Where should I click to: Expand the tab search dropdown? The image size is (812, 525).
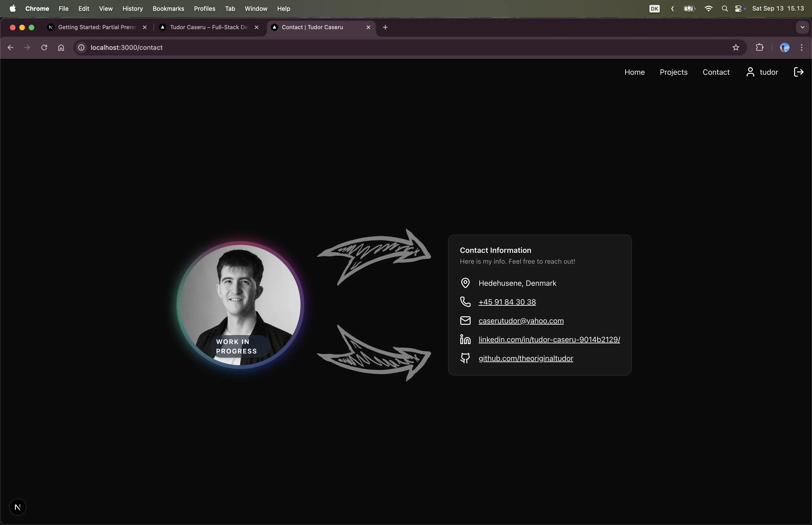tap(802, 27)
